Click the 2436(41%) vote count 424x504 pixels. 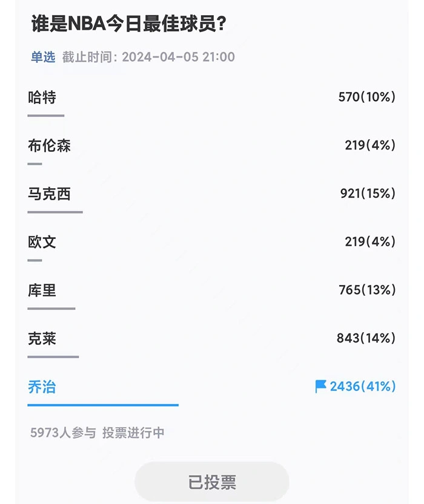coord(363,387)
